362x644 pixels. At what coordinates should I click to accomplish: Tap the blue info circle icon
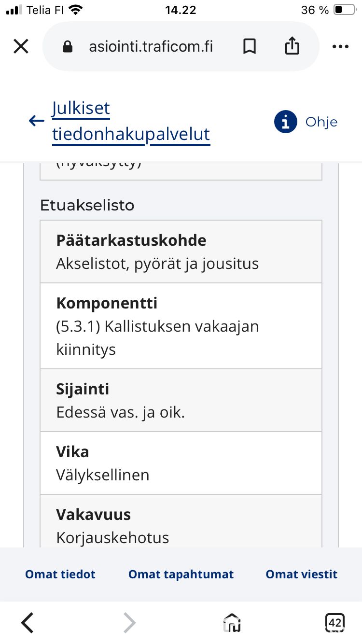coord(285,122)
